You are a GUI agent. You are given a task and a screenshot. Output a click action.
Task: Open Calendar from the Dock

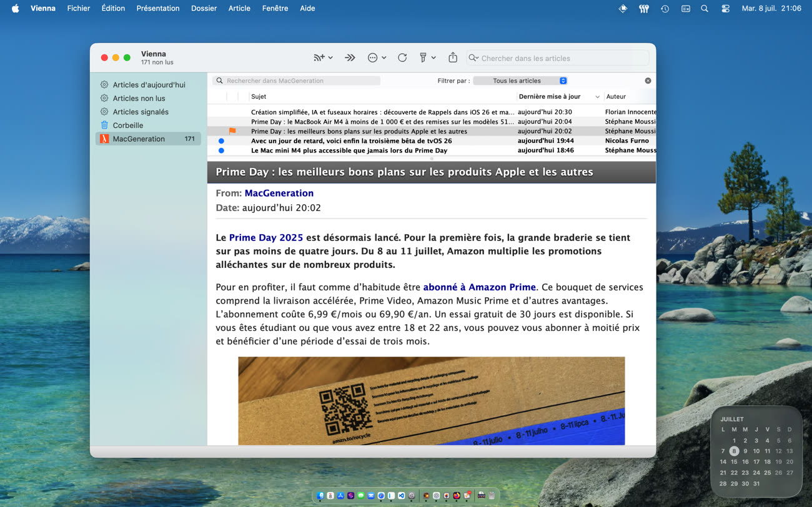point(330,496)
